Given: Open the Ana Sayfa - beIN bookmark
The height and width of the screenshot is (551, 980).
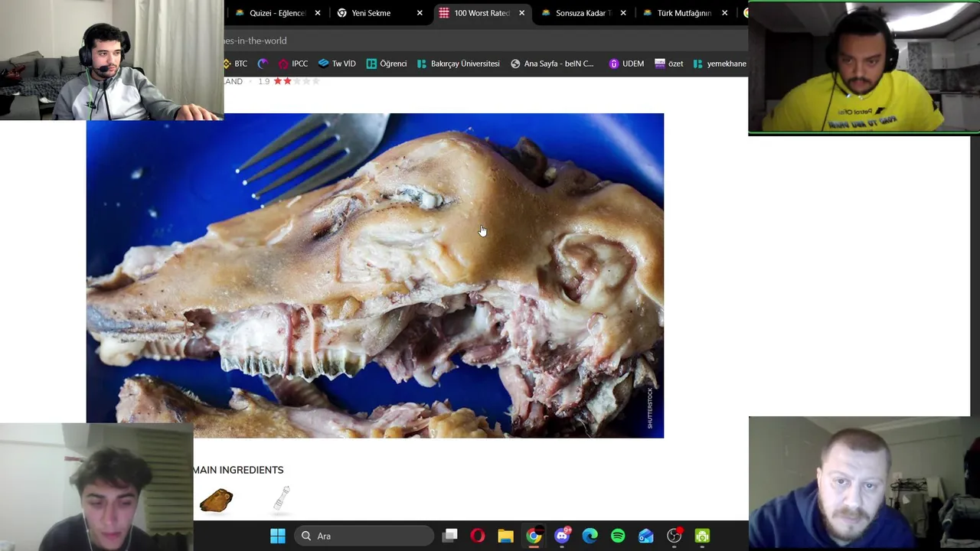Looking at the screenshot, I should click(x=552, y=64).
